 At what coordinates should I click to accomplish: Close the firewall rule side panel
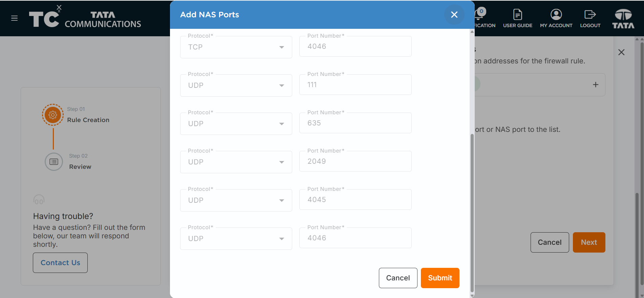(x=621, y=52)
